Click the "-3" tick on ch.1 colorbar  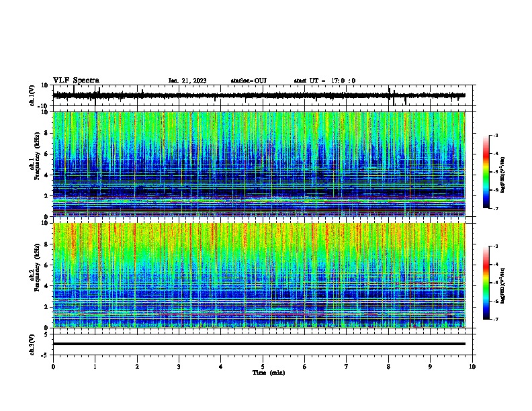pyautogui.click(x=496, y=135)
